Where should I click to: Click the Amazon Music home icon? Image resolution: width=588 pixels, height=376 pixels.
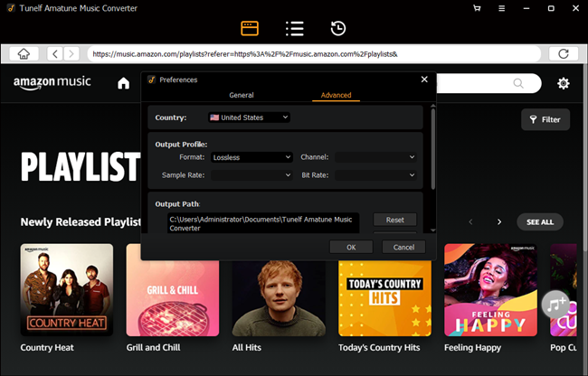pyautogui.click(x=123, y=83)
